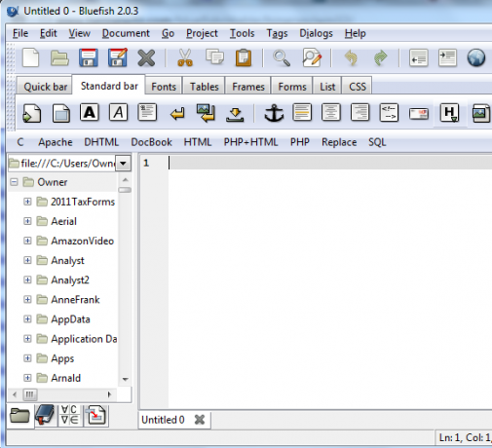Click the advanced find and replace icon
492x448 pixels.
coord(312,58)
